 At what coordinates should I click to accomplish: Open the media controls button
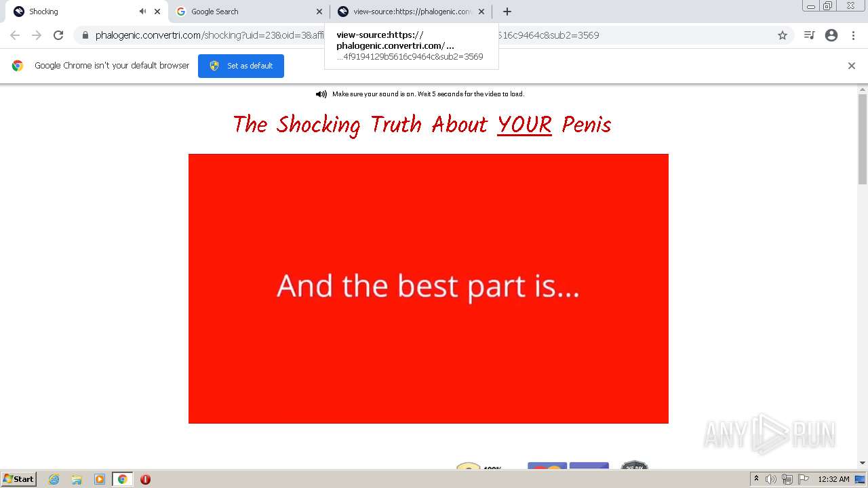(x=809, y=35)
